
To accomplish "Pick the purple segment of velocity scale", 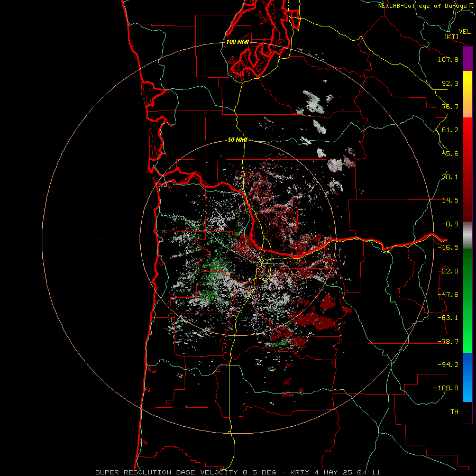I will tap(467, 59).
